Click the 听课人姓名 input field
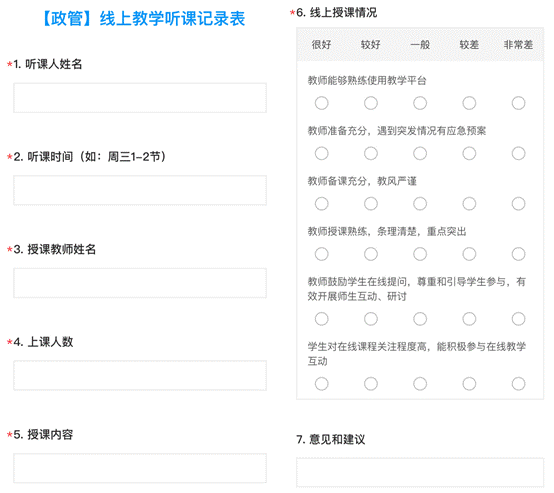Image resolution: width=554 pixels, height=493 pixels. tap(140, 98)
